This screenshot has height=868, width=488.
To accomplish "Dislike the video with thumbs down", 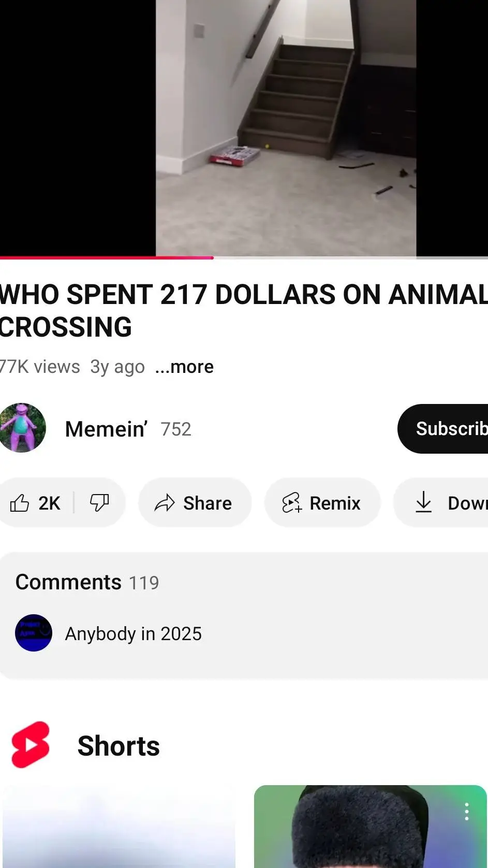I will click(99, 503).
